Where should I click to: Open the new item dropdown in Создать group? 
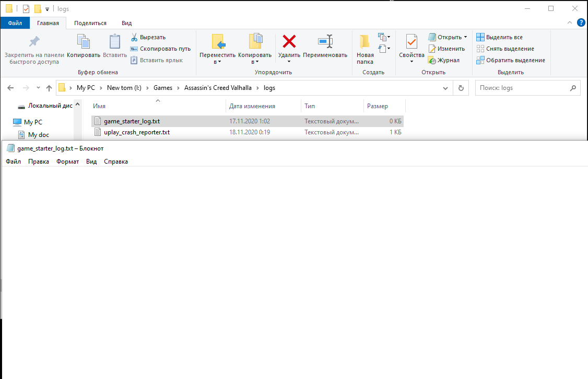pyautogui.click(x=384, y=37)
